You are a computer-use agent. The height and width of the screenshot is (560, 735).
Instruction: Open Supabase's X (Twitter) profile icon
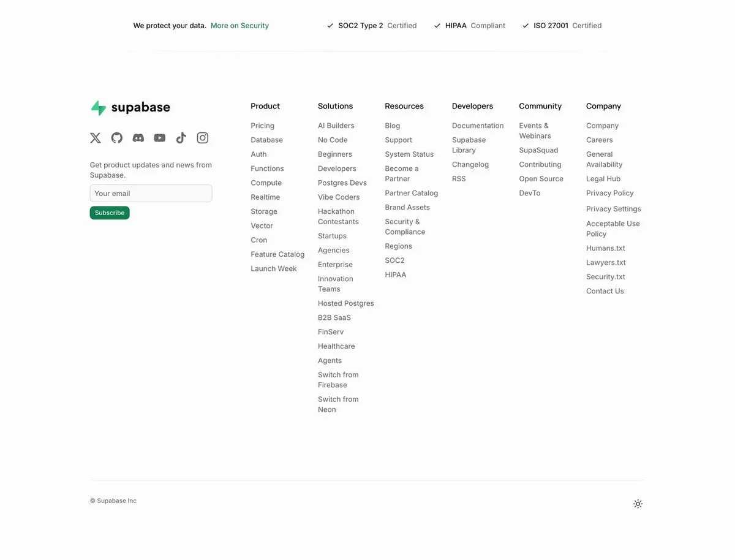pyautogui.click(x=96, y=138)
